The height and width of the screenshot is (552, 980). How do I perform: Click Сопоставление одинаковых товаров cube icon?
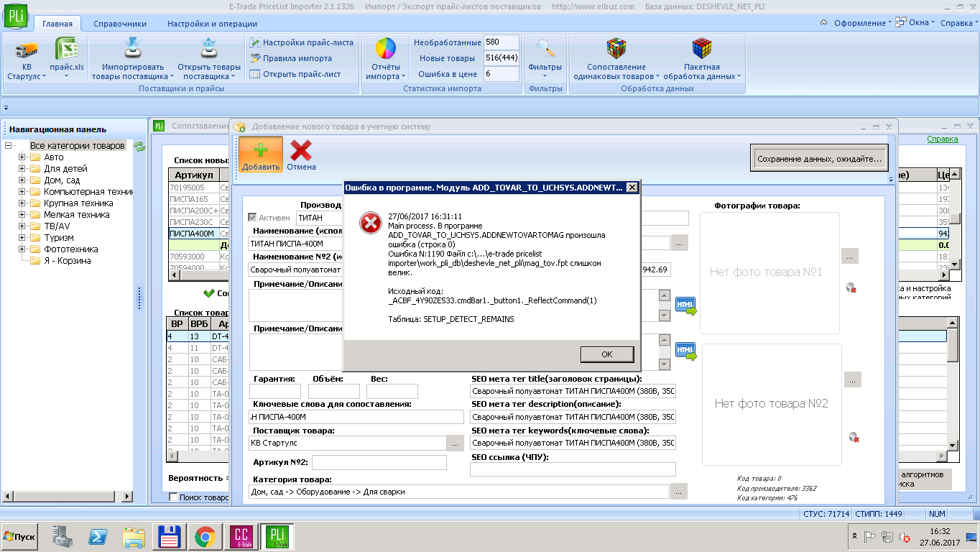coord(616,48)
